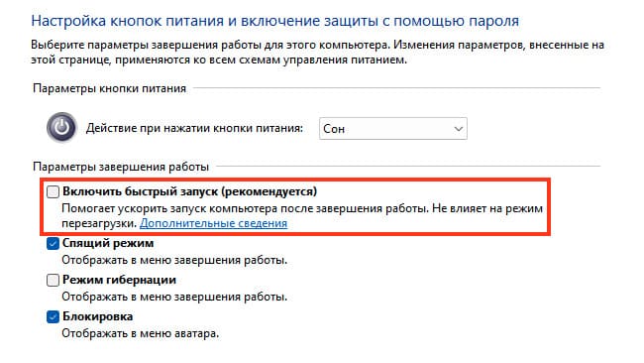Click the Отображать в меню аватара text
Image resolution: width=644 pixels, height=363 pixels.
coord(141,333)
